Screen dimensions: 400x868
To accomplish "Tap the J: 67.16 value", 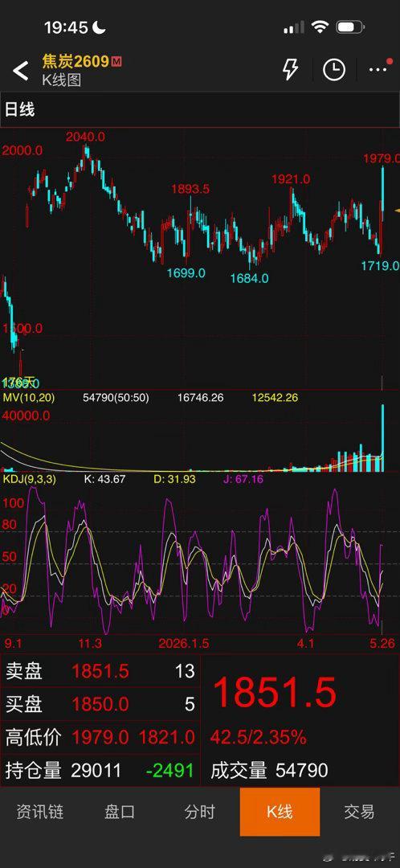I will tap(243, 479).
